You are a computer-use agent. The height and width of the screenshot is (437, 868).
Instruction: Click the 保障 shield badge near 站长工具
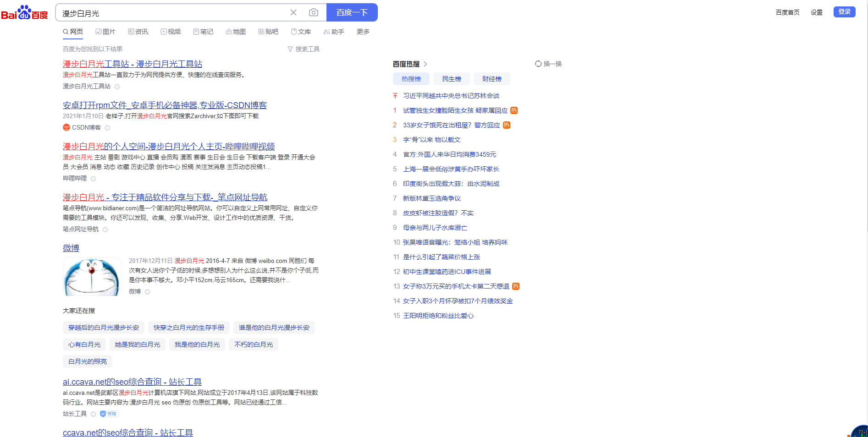tap(109, 414)
